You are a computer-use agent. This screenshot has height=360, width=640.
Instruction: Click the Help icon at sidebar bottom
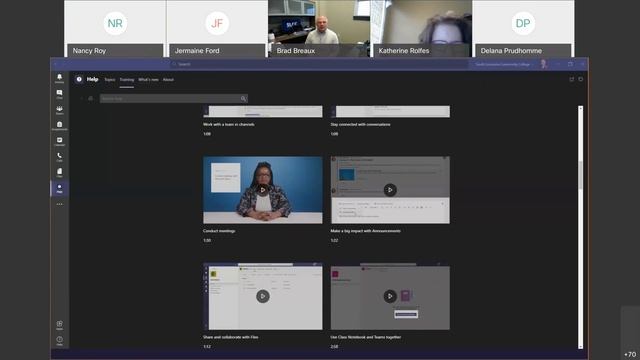click(60, 341)
